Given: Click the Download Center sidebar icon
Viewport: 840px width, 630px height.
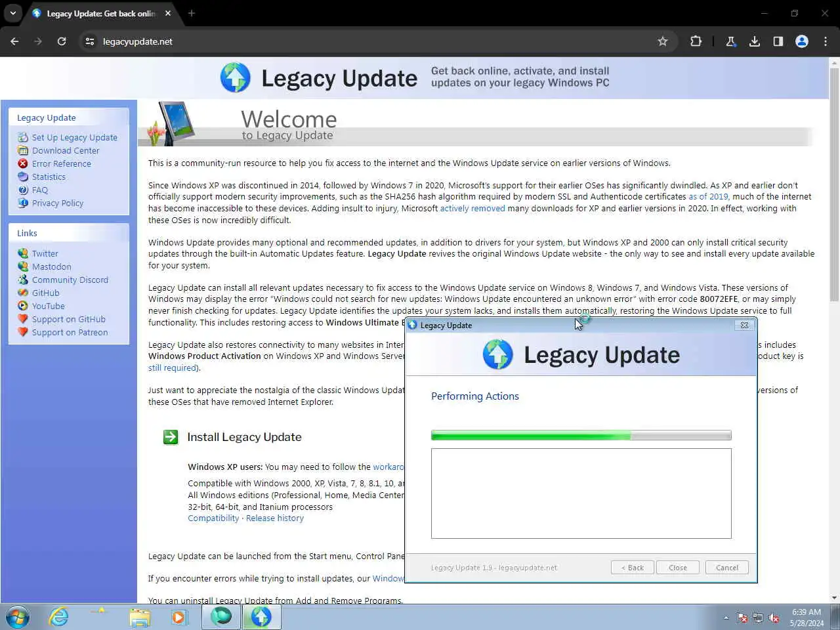Looking at the screenshot, I should tap(23, 150).
